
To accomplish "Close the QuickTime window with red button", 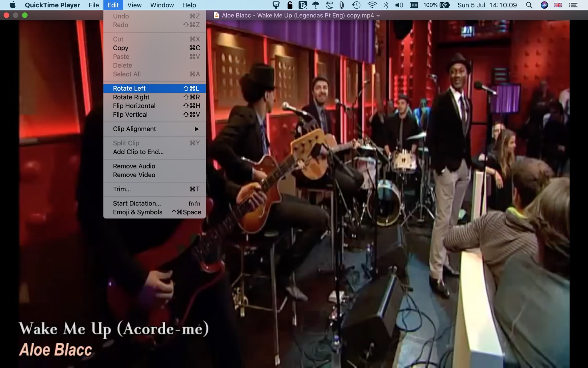I will click(x=6, y=15).
